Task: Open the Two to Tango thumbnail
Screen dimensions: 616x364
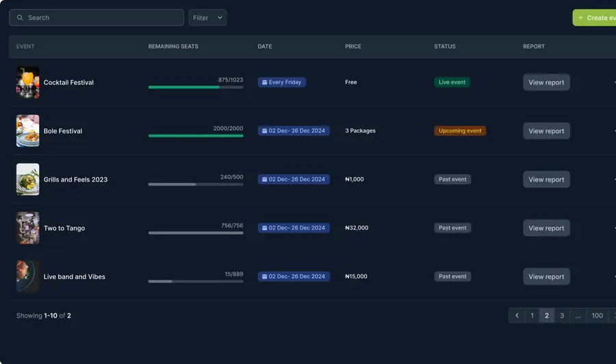Action: coord(27,228)
